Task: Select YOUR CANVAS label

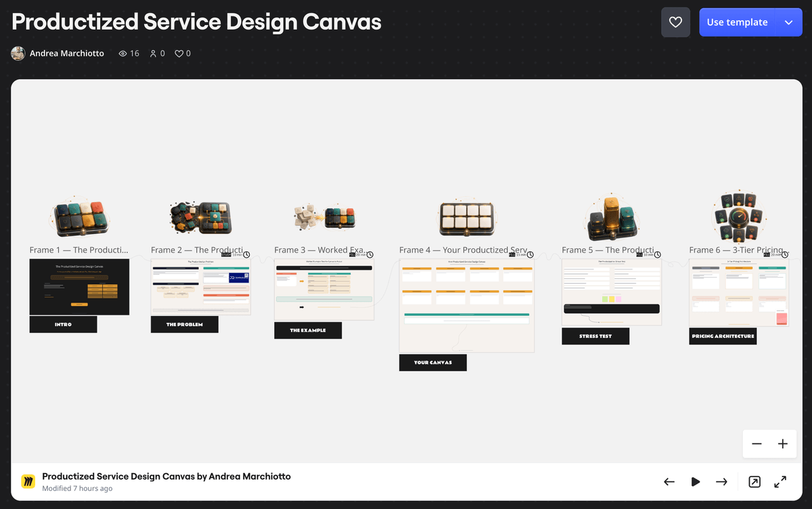Action: [x=433, y=363]
